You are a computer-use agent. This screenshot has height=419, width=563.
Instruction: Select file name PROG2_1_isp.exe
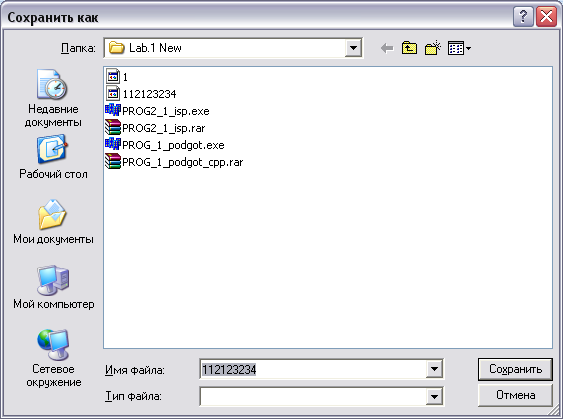tap(166, 111)
